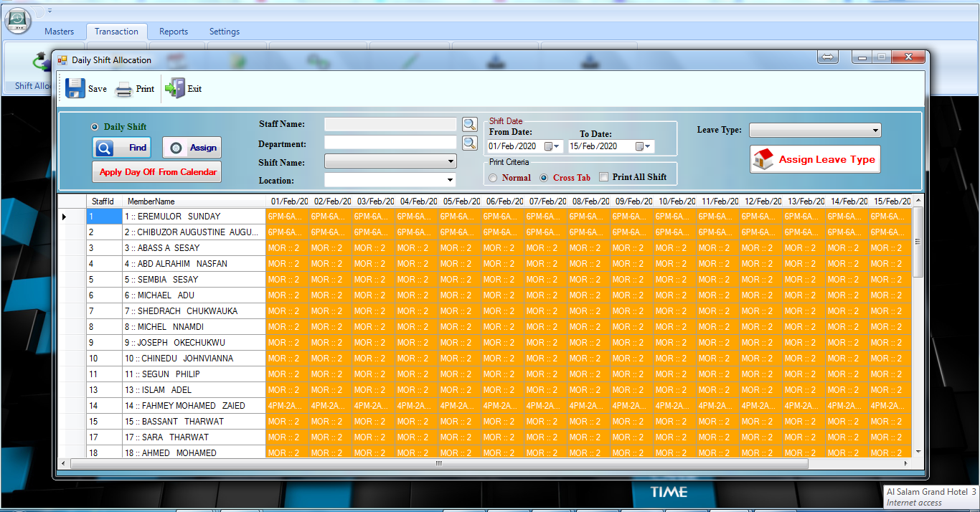This screenshot has height=512, width=980.
Task: Click the application orb logo icon
Action: pos(18,20)
